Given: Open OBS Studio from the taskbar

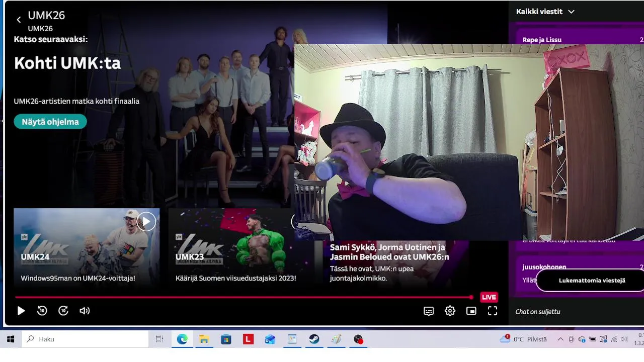Looking at the screenshot, I should (358, 339).
